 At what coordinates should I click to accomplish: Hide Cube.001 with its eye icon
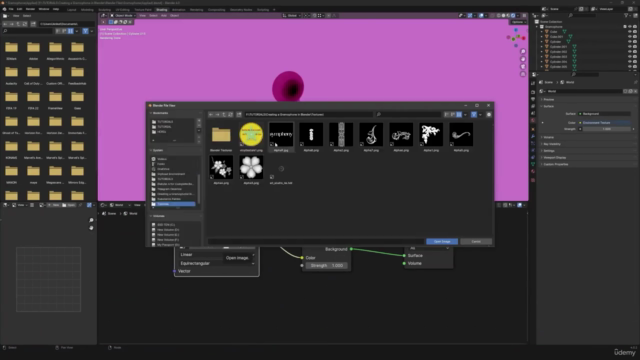coord(630,36)
